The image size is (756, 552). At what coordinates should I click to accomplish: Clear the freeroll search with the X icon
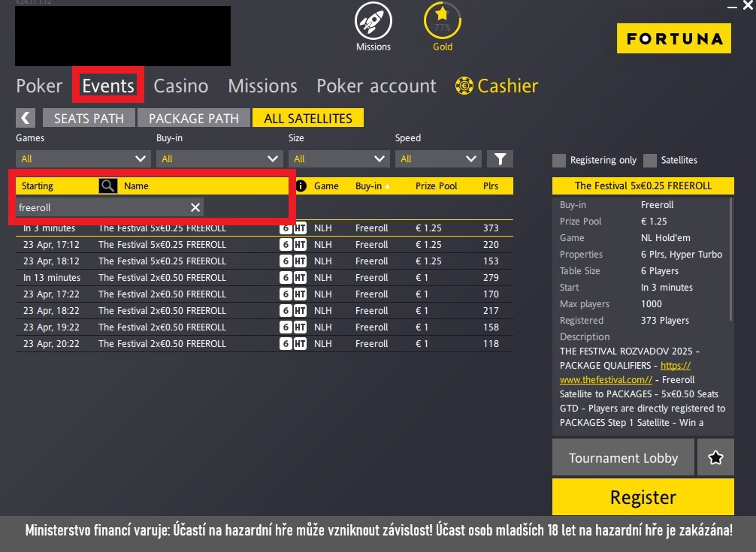pos(195,207)
